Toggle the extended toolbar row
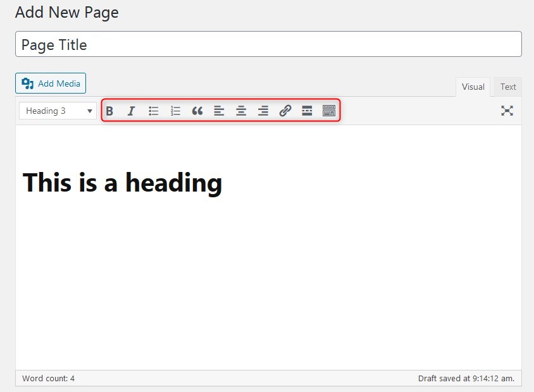The height and width of the screenshot is (392, 534). (x=329, y=111)
